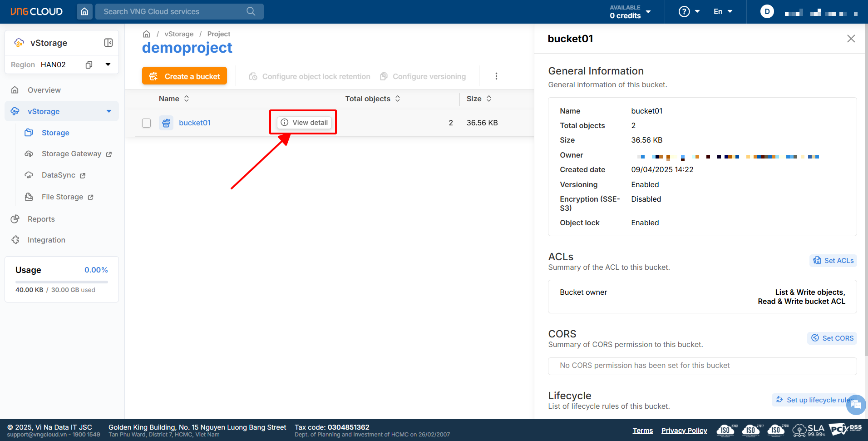This screenshot has width=868, height=441.
Task: Expand the available credits dropdown
Action: (648, 12)
